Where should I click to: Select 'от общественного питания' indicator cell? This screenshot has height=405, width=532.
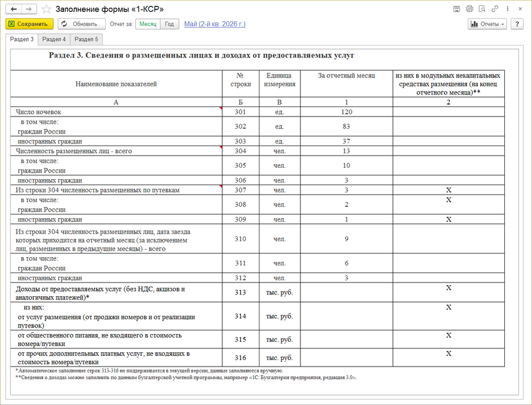pos(116,339)
